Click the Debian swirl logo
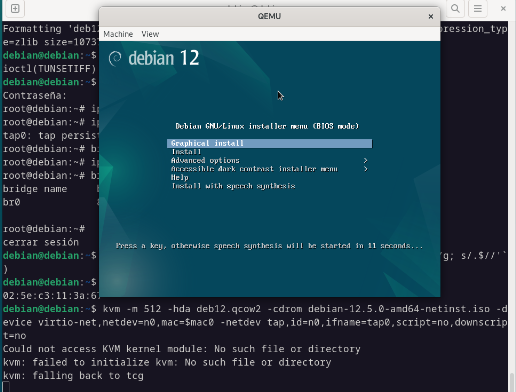 (x=116, y=59)
